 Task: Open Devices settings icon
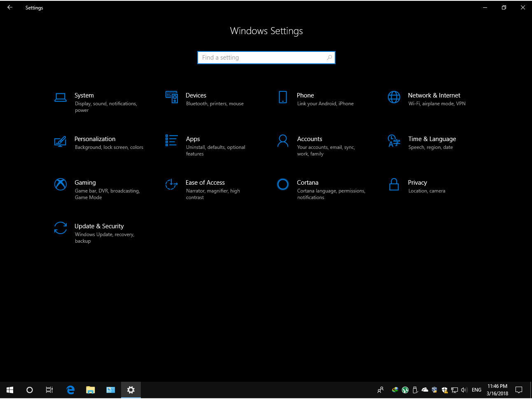pos(172,97)
